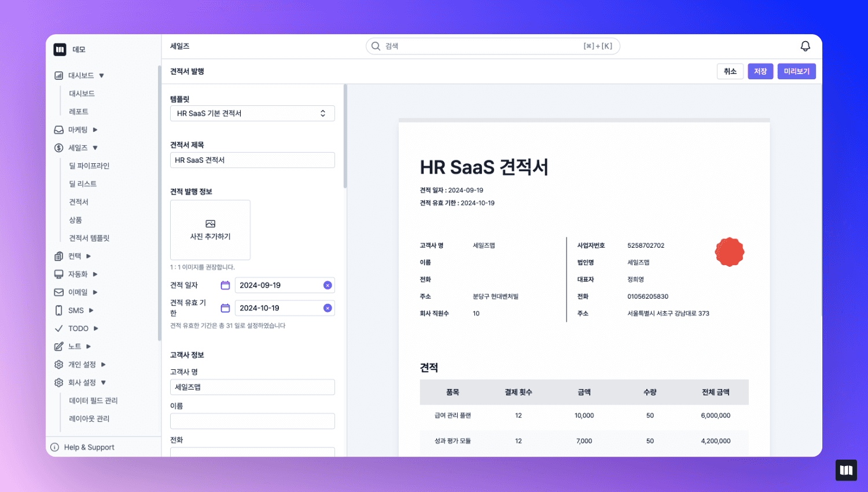This screenshot has width=868, height=492.
Task: Open 데이터 필드 관리
Action: point(93,401)
